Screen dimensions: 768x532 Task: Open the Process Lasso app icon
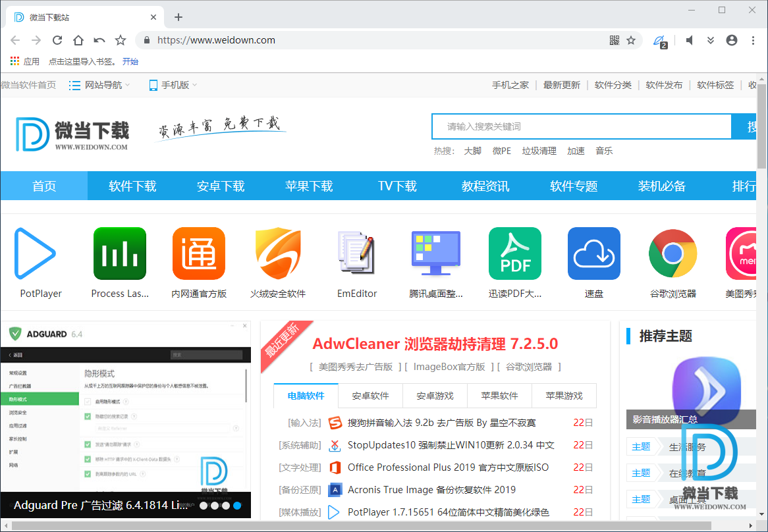click(x=119, y=253)
